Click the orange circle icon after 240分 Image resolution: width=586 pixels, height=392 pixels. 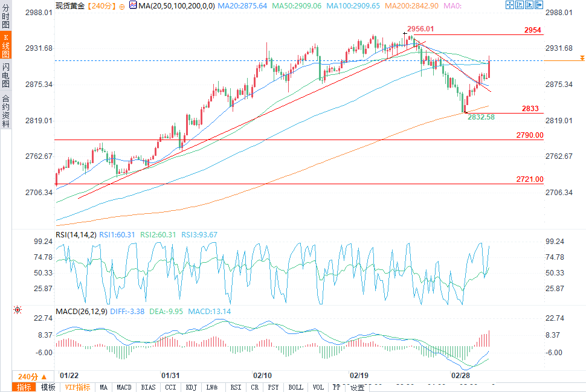(x=122, y=7)
